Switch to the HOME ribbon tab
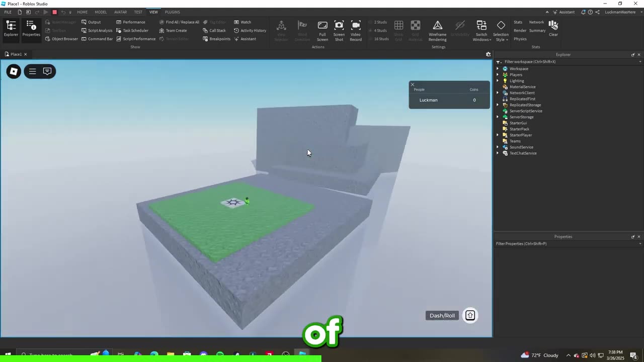 coord(82,12)
